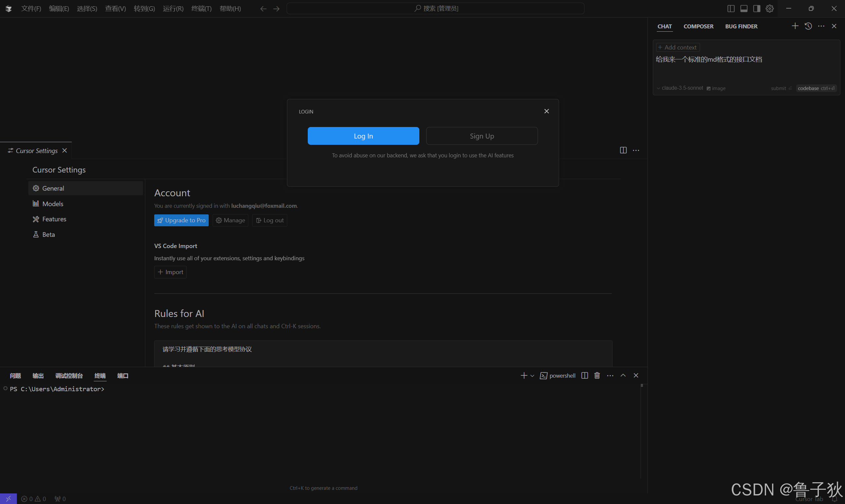The height and width of the screenshot is (504, 845).
Task: Click the blue Log In button
Action: click(x=363, y=136)
